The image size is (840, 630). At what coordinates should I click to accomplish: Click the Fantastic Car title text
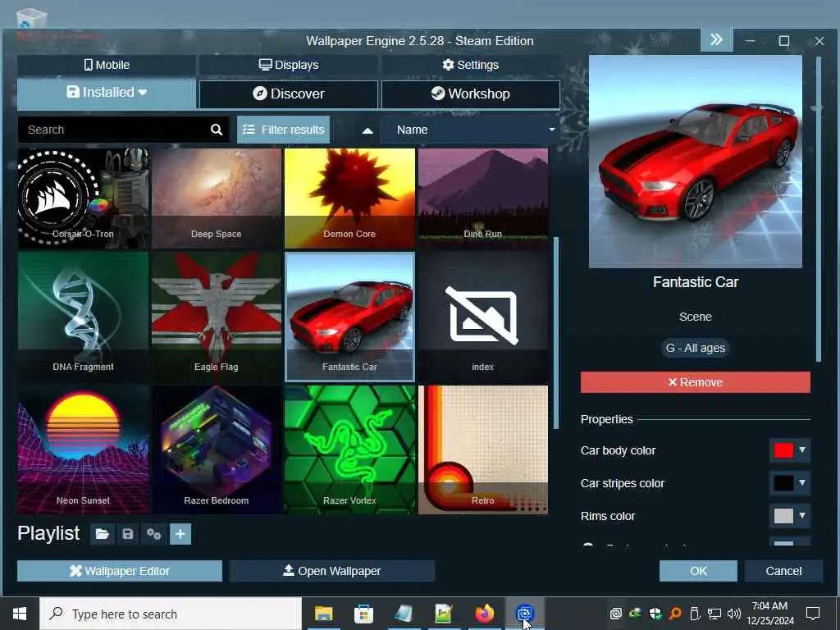point(696,282)
